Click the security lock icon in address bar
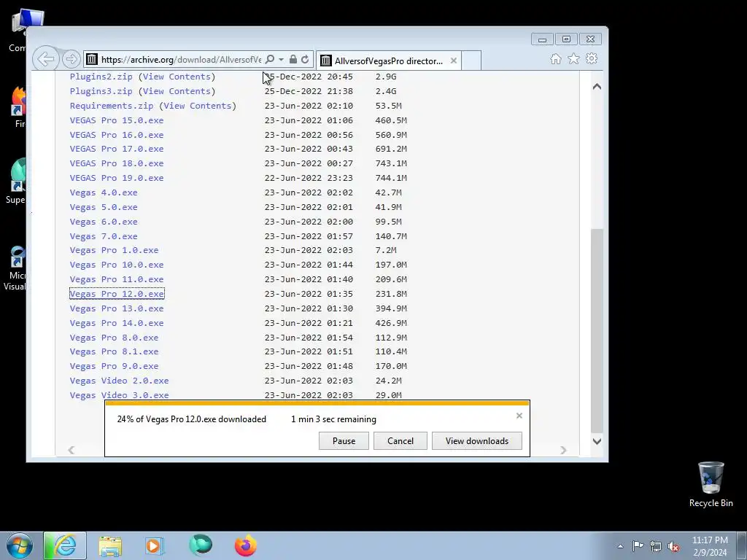The height and width of the screenshot is (560, 747). coord(293,59)
